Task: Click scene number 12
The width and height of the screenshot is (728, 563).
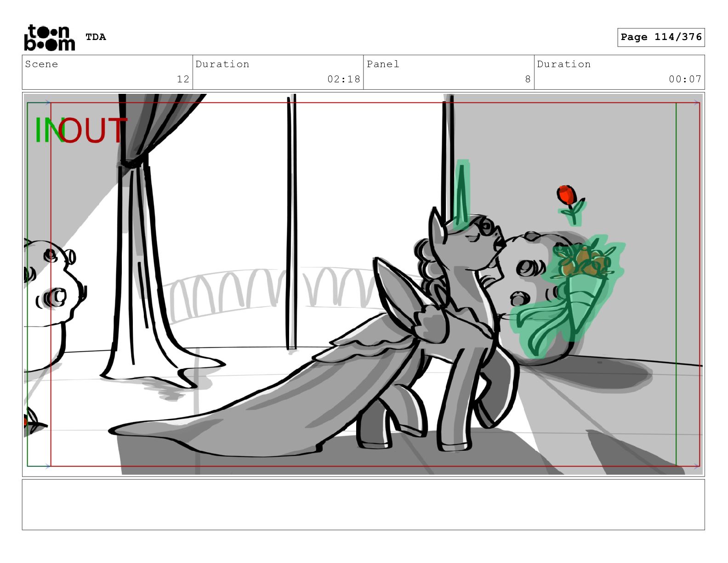Action: (x=183, y=79)
